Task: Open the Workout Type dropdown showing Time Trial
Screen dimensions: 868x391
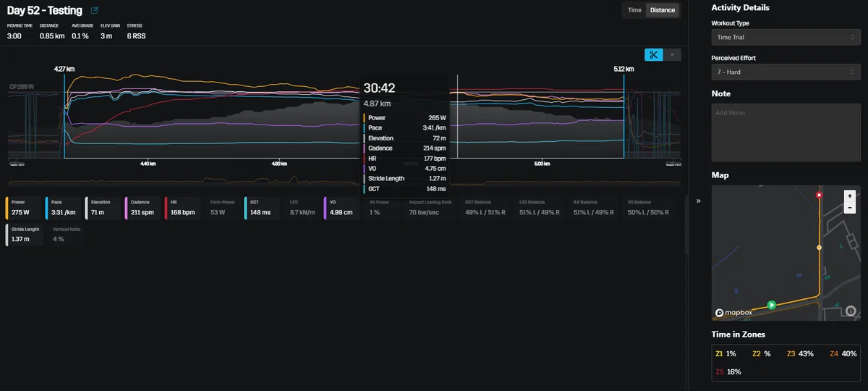Action: tap(786, 37)
